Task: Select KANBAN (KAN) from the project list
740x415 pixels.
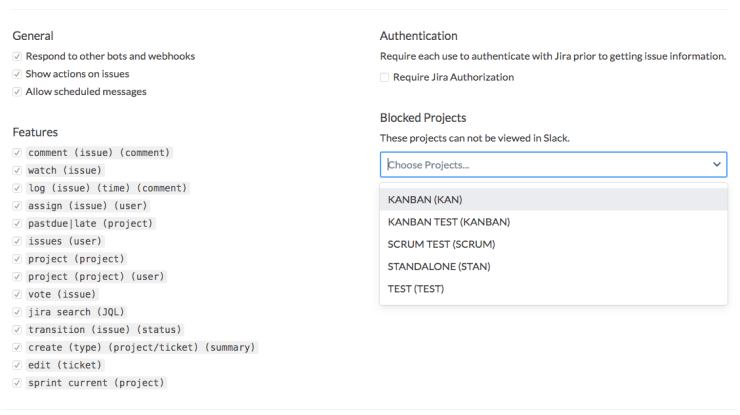Action: pyautogui.click(x=425, y=199)
